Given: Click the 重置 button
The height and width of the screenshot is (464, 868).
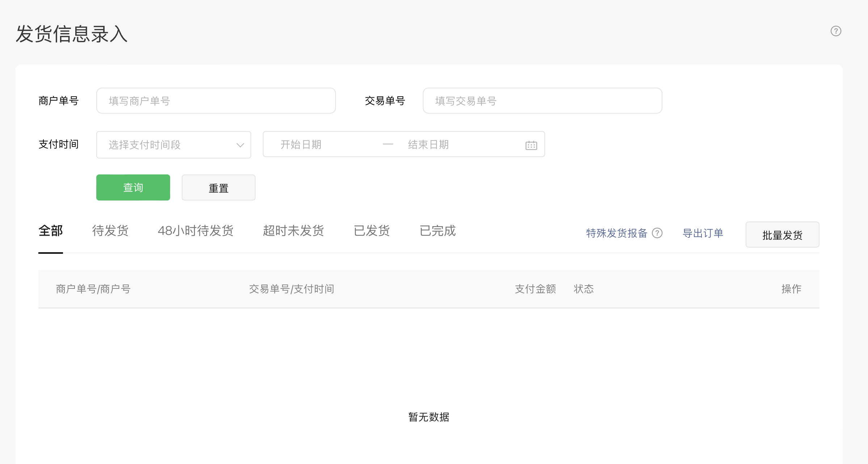Looking at the screenshot, I should tap(218, 187).
